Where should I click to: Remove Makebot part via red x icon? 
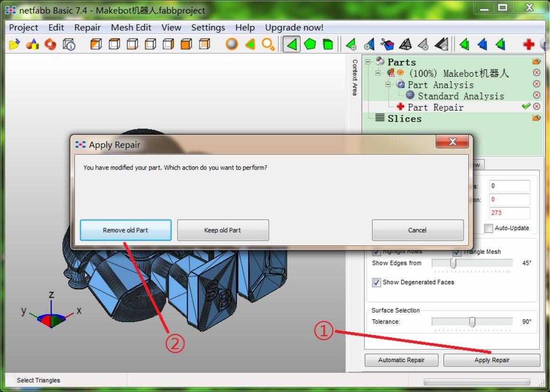[536, 73]
